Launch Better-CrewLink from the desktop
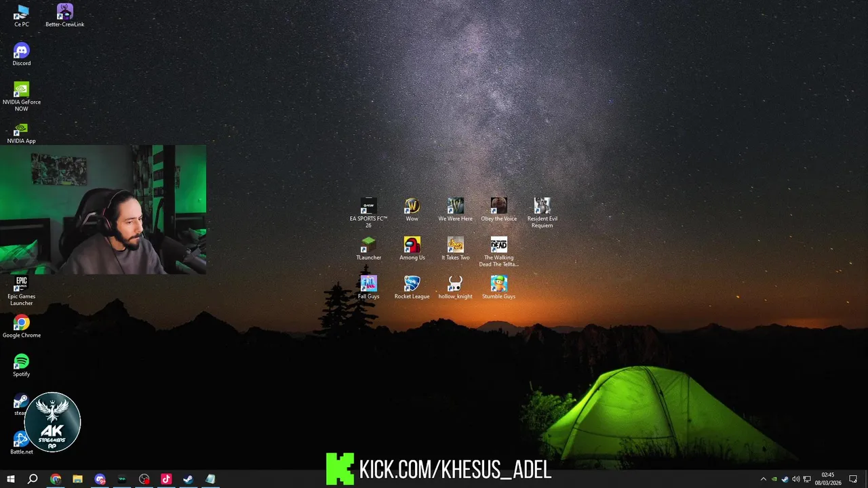This screenshot has width=868, height=488. (64, 16)
